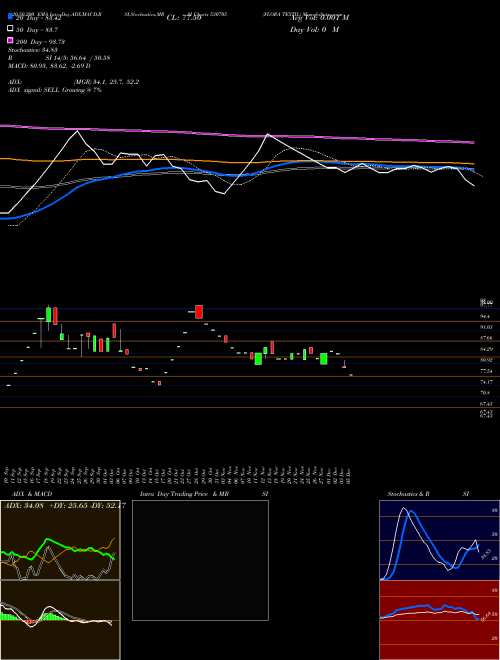Click the 'ADX: 34.08 +DY: 25.65 -DY: 52.17' header

pyautogui.click(x=64, y=506)
